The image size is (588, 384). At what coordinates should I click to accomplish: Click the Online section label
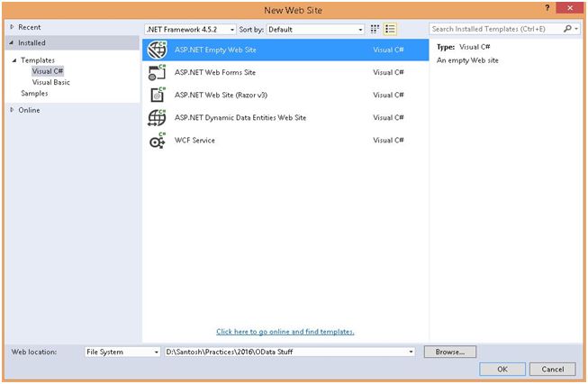[29, 110]
